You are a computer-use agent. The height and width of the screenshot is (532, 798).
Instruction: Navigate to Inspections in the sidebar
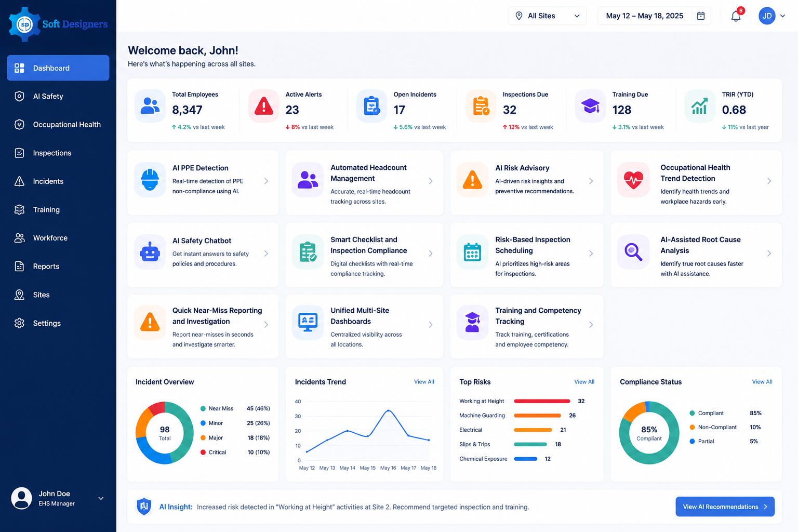coord(58,153)
